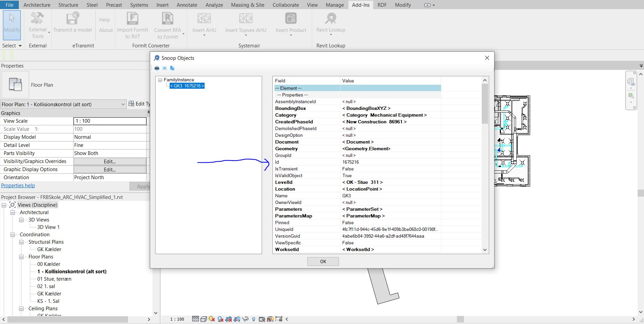Click the View Scale value field
The image size is (644, 324).
[110, 121]
